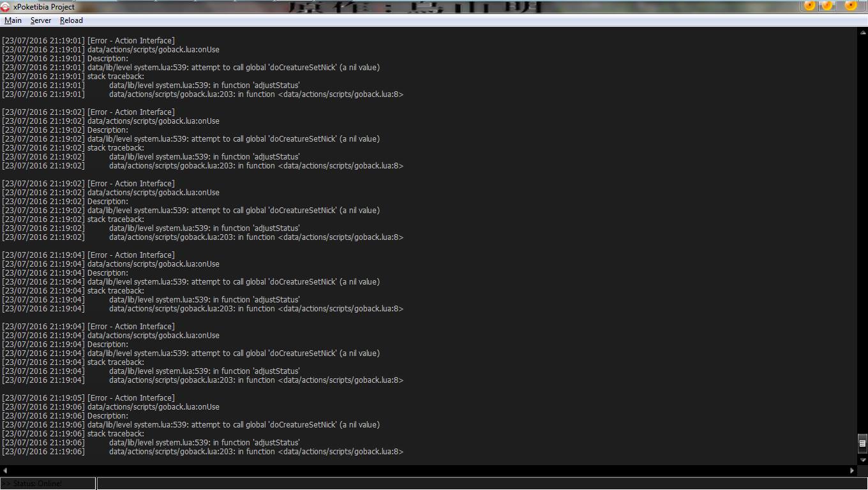Click the vertical scrollbar down arrow

(862, 459)
